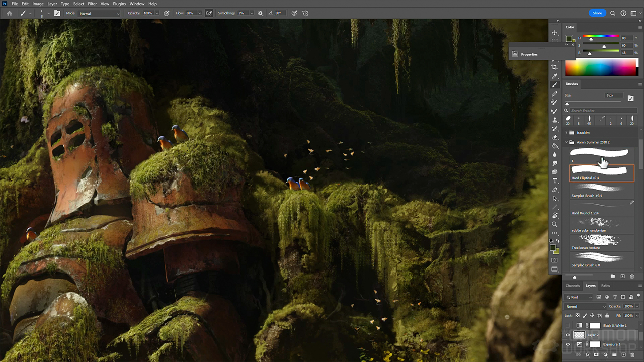Expand the isaackim brush folder
The image size is (644, 362).
(566, 133)
